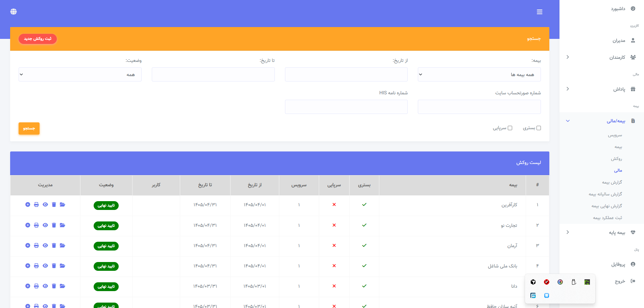
Task: Click the از تاریخ date input
Action: (x=346, y=74)
